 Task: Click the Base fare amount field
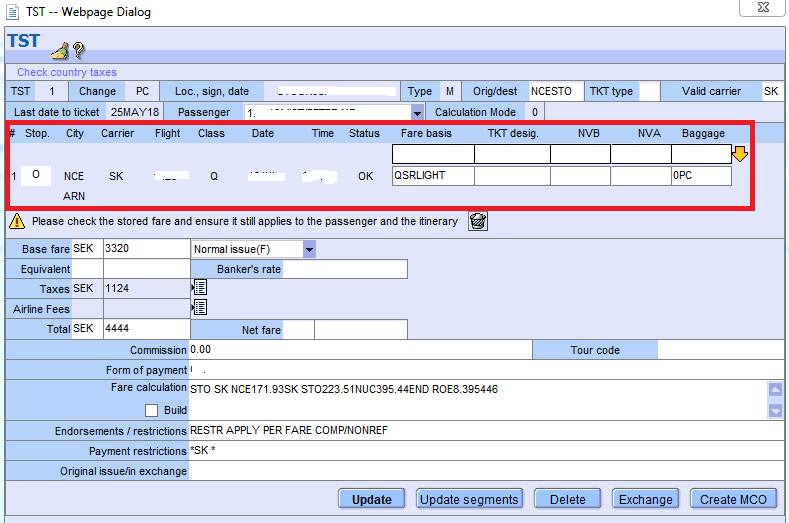tap(145, 248)
